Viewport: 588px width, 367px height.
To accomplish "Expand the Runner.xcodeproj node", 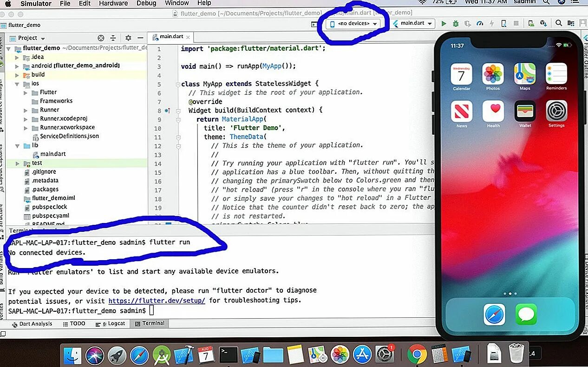I will (26, 119).
